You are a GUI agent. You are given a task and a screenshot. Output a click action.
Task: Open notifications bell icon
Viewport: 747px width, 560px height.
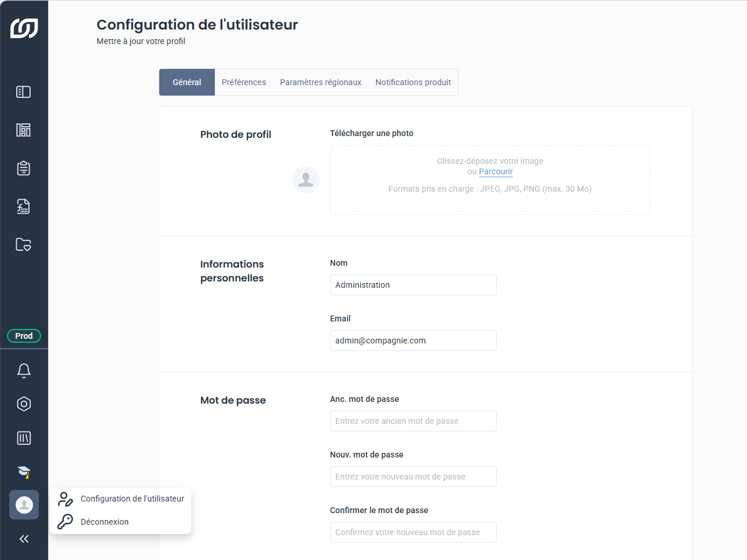coord(24,371)
